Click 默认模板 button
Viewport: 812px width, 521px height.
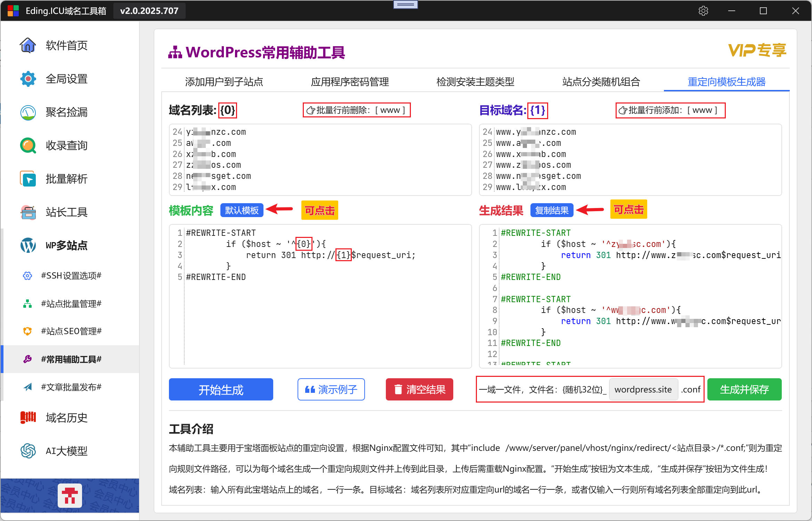(x=242, y=210)
